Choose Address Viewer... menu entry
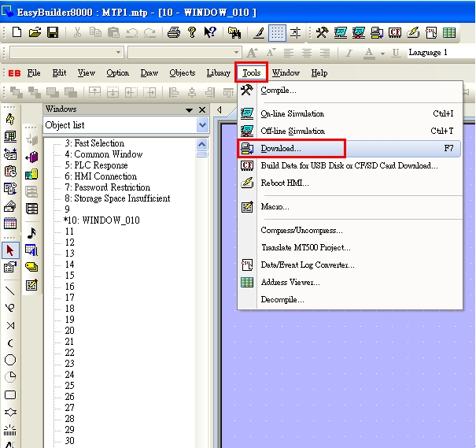The image size is (476, 448). [x=350, y=283]
